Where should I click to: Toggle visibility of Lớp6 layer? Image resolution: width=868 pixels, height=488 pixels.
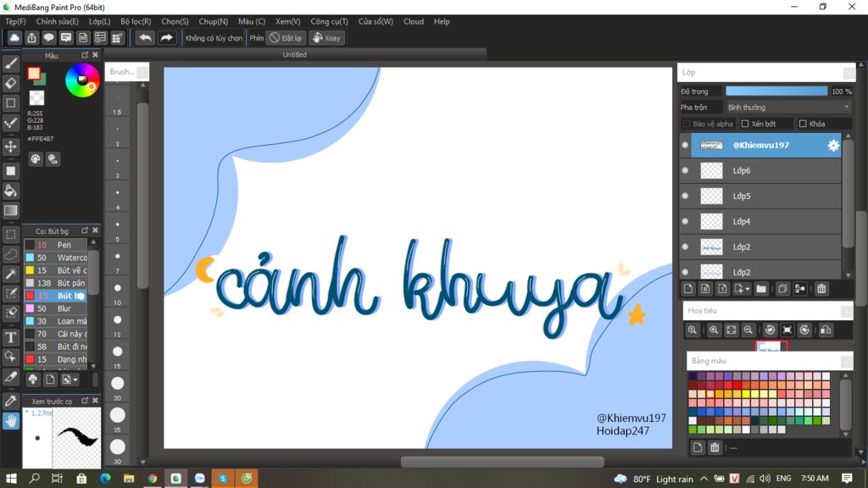click(x=685, y=170)
